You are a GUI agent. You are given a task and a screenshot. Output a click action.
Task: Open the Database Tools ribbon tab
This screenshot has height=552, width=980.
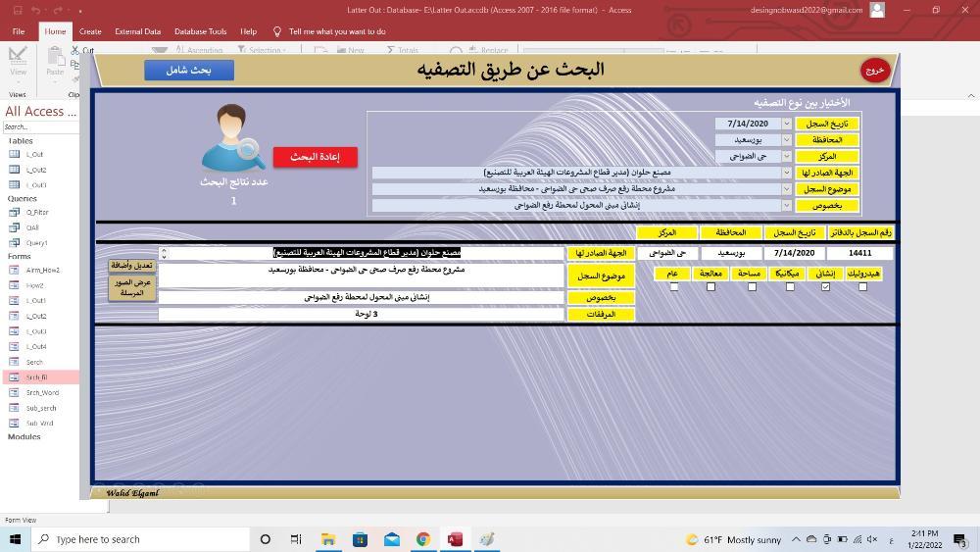(200, 31)
